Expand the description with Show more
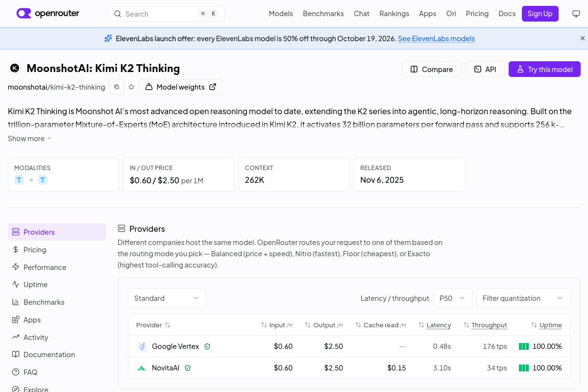This screenshot has width=588, height=392. (30, 139)
